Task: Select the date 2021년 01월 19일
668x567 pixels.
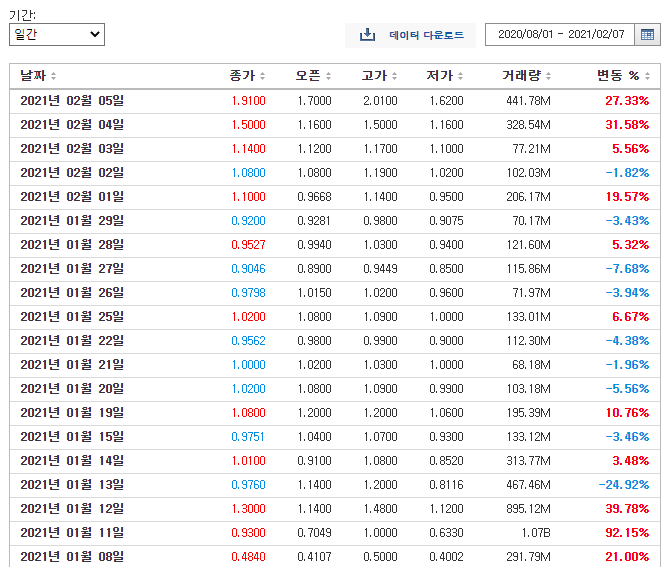Action: tap(72, 413)
